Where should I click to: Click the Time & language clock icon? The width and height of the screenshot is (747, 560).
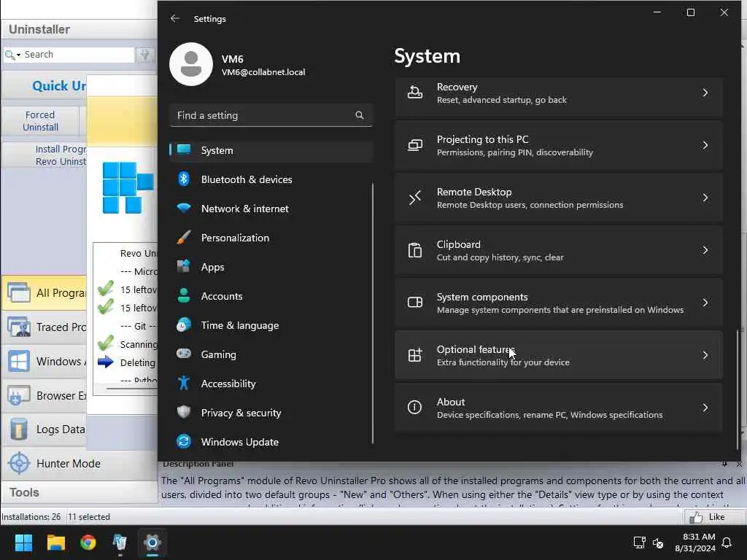[x=183, y=324]
